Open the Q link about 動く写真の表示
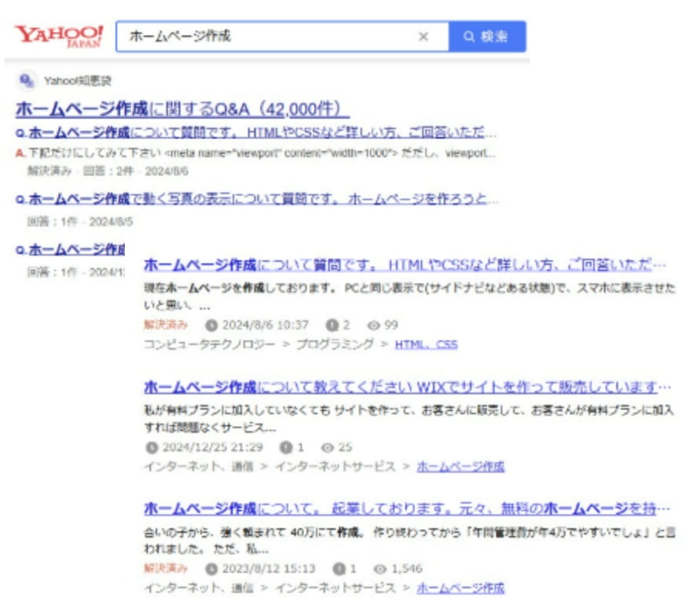Viewport: 698px width, 616px height. coord(257,199)
